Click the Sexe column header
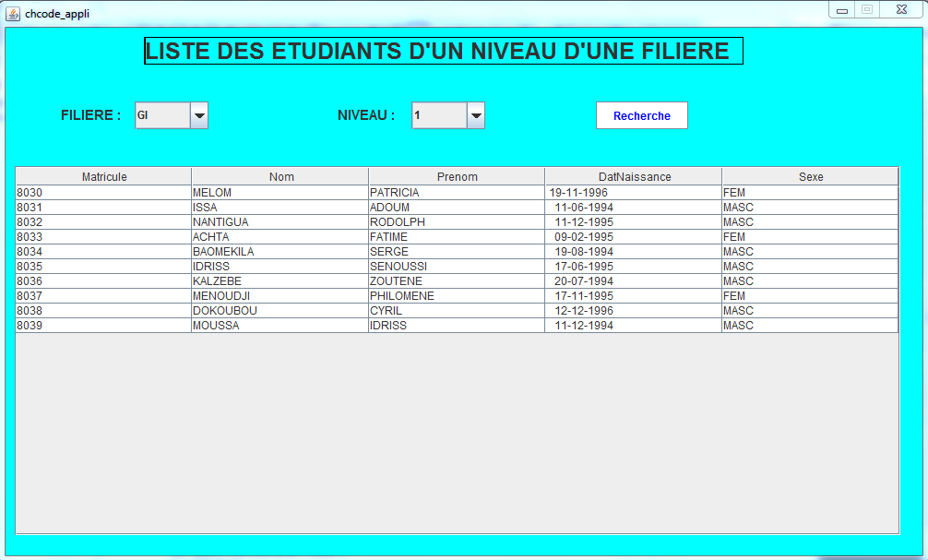This screenshot has height=560, width=928. [x=810, y=176]
